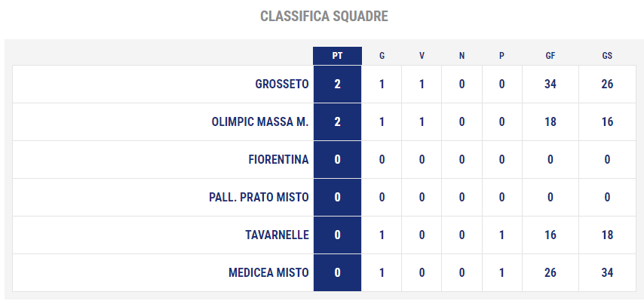Open the FIORENTINA team entry
Viewport: 644px width, 301px height.
[x=278, y=159]
